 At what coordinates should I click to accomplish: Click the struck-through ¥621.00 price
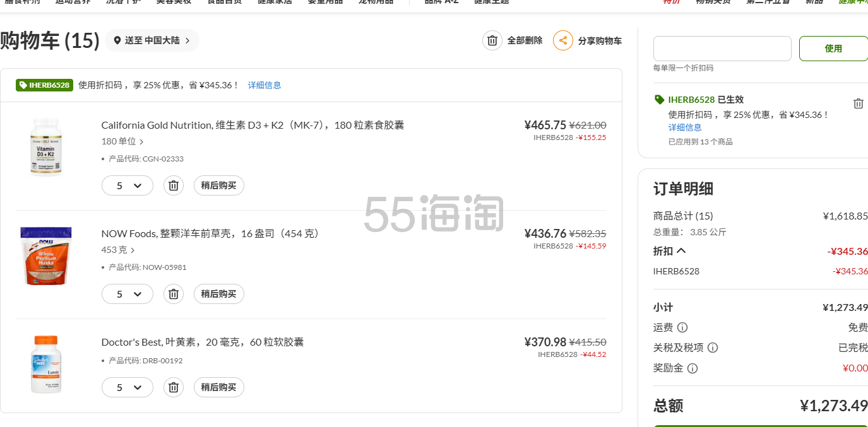click(x=588, y=125)
